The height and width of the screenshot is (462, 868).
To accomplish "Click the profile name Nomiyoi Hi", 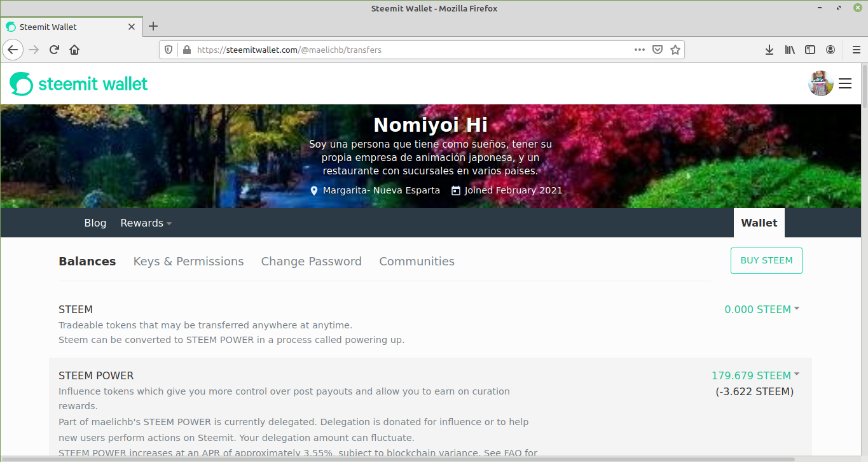I will click(x=431, y=125).
